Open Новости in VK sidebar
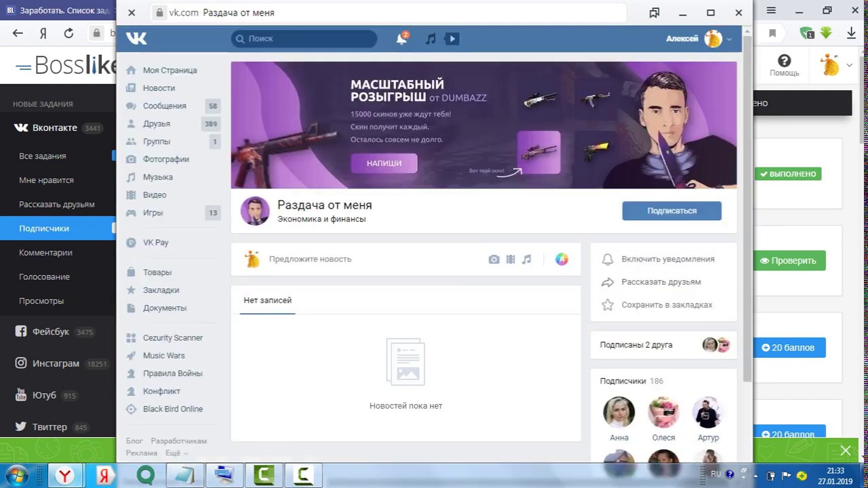 159,88
